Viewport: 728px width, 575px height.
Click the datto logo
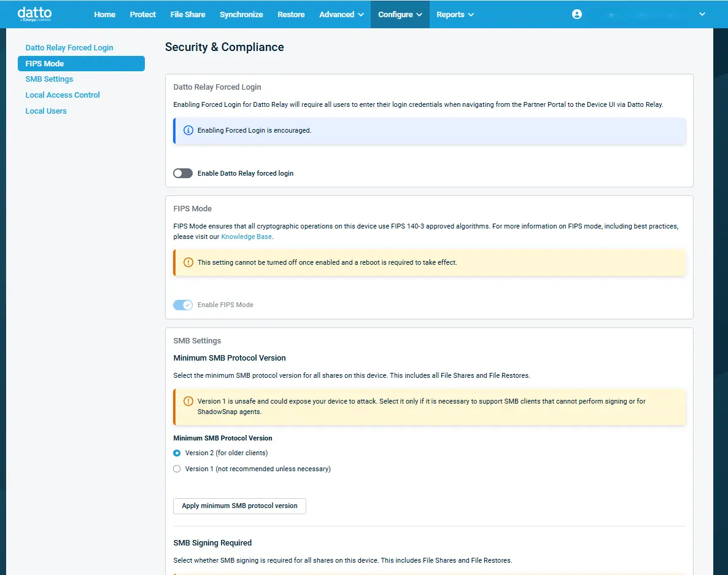pyautogui.click(x=34, y=14)
